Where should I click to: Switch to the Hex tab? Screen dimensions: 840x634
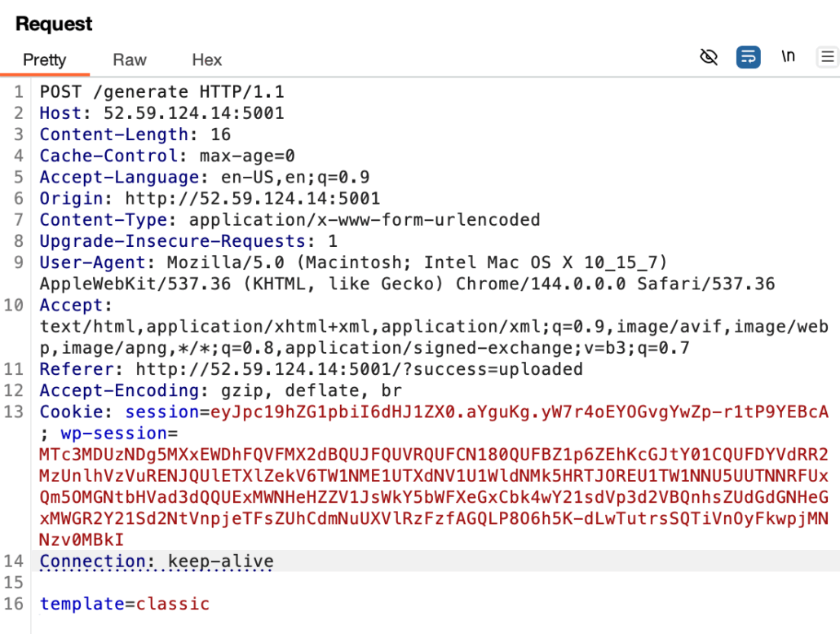click(206, 59)
